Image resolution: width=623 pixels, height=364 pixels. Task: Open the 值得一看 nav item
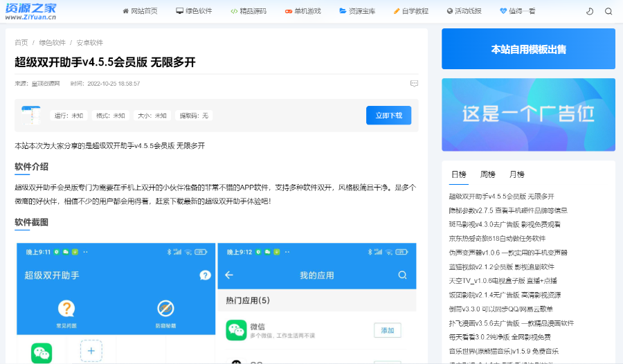518,11
